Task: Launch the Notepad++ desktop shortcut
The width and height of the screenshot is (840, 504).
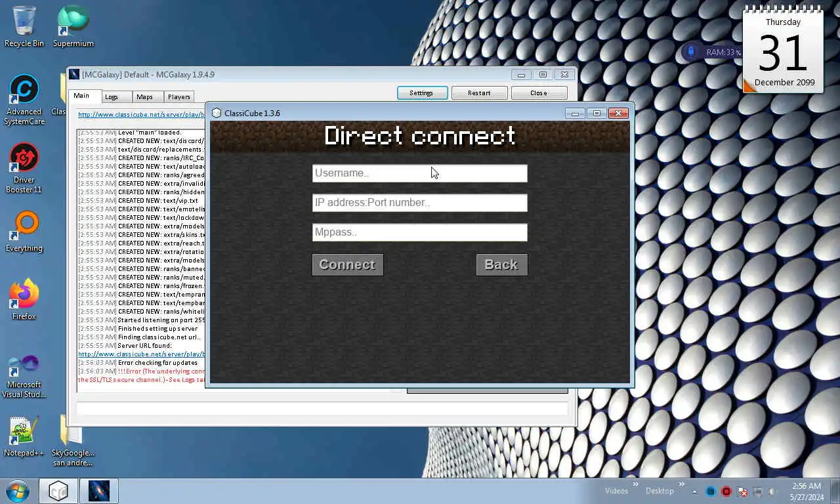Action: pyautogui.click(x=24, y=436)
